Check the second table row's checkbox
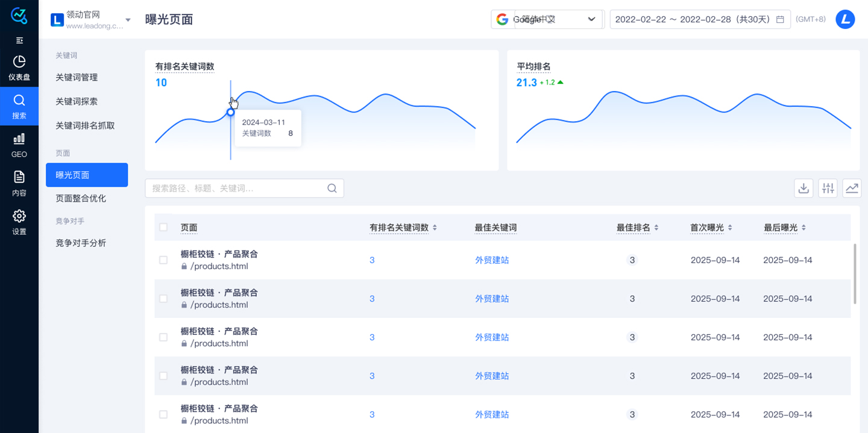The height and width of the screenshot is (433, 868). click(163, 299)
